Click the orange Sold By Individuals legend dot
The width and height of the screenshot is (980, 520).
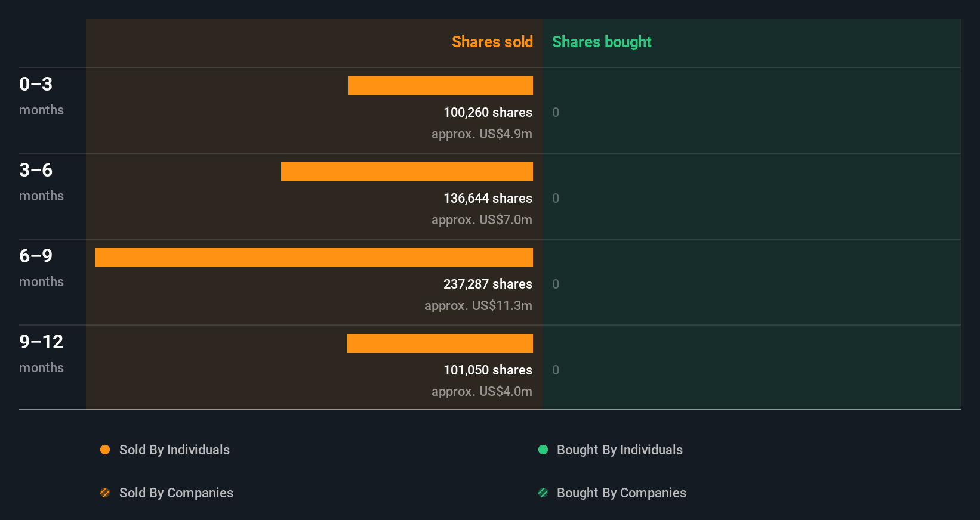pos(105,450)
